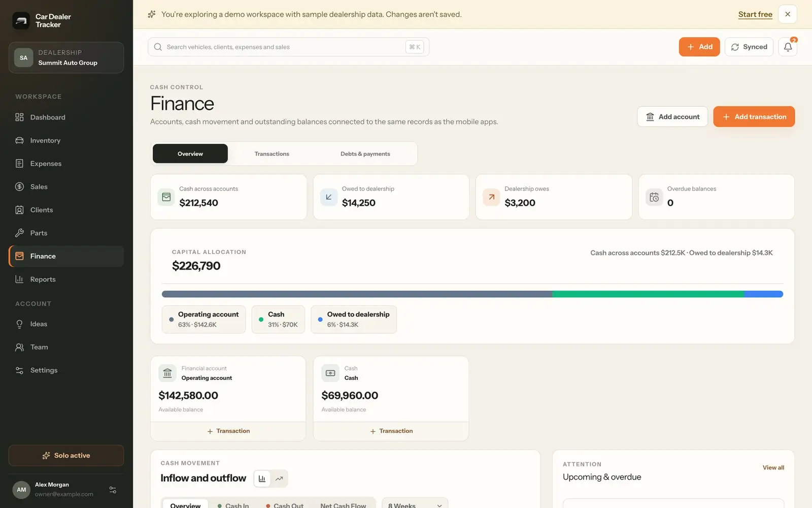Open Reports from the sidebar
812x508 pixels.
[x=66, y=279]
